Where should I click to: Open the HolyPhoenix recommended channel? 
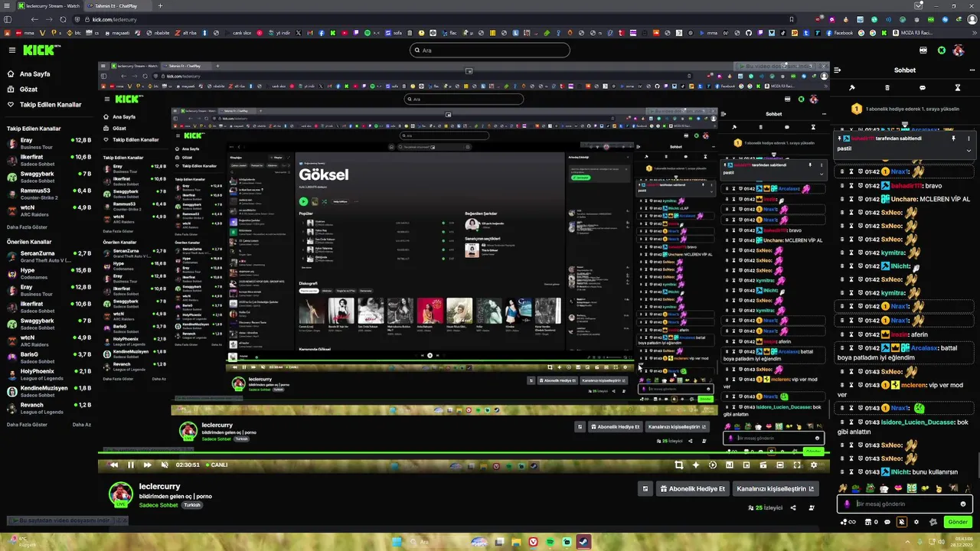tap(49, 374)
